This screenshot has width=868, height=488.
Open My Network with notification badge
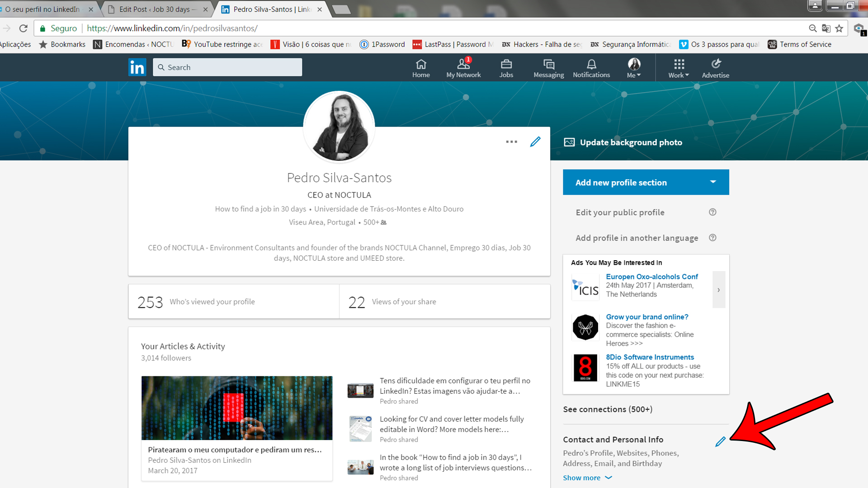point(463,68)
